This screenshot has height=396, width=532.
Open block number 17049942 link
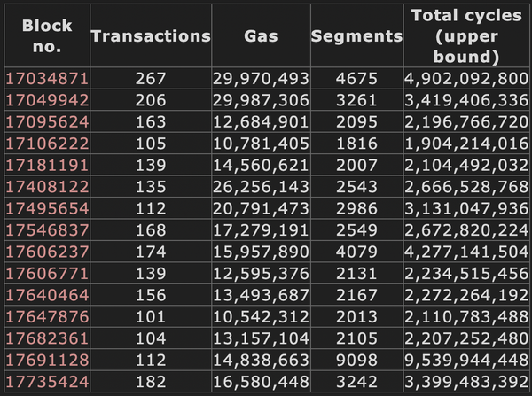tap(47, 100)
